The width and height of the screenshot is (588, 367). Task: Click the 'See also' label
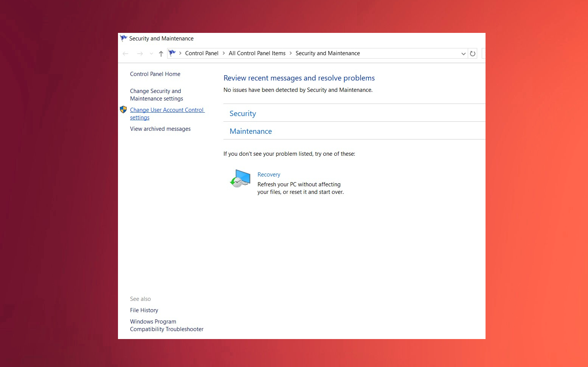(140, 299)
